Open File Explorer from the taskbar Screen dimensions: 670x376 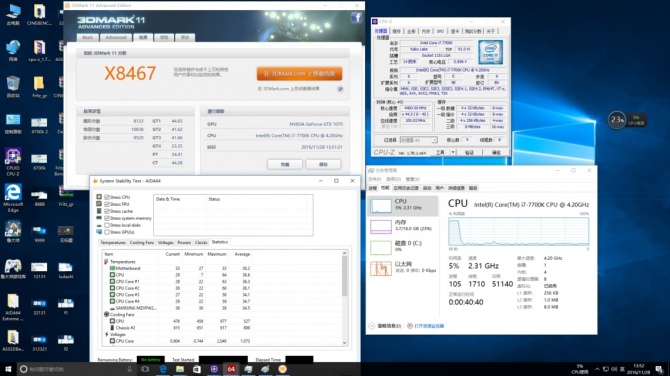(180, 369)
